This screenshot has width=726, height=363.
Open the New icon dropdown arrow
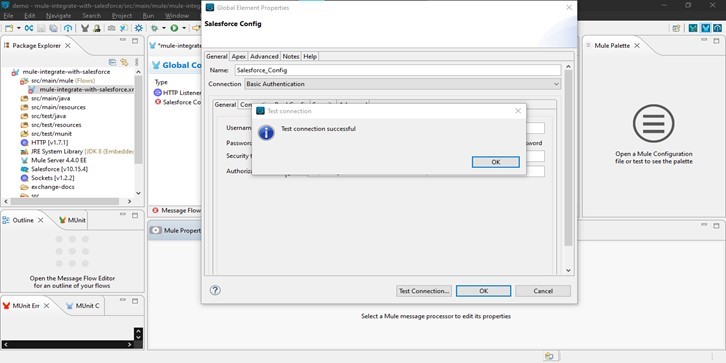tap(19, 28)
